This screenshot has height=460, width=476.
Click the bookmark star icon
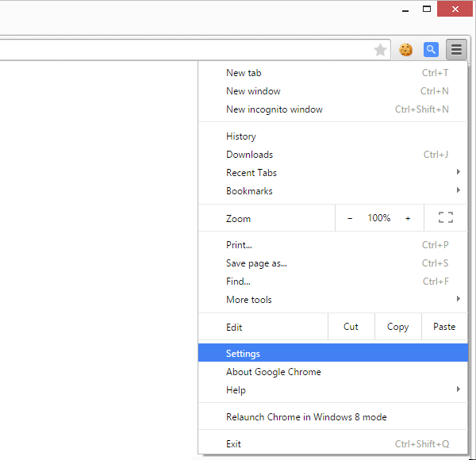pyautogui.click(x=381, y=50)
